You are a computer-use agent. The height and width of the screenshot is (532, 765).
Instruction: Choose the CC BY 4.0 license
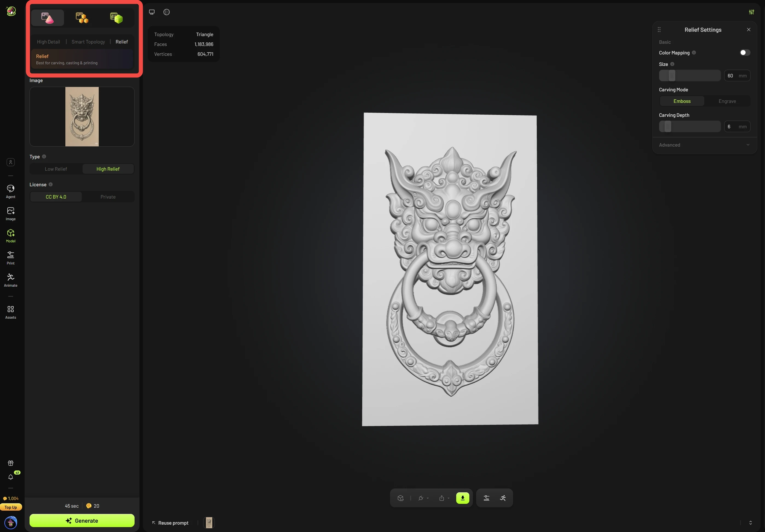coord(56,197)
